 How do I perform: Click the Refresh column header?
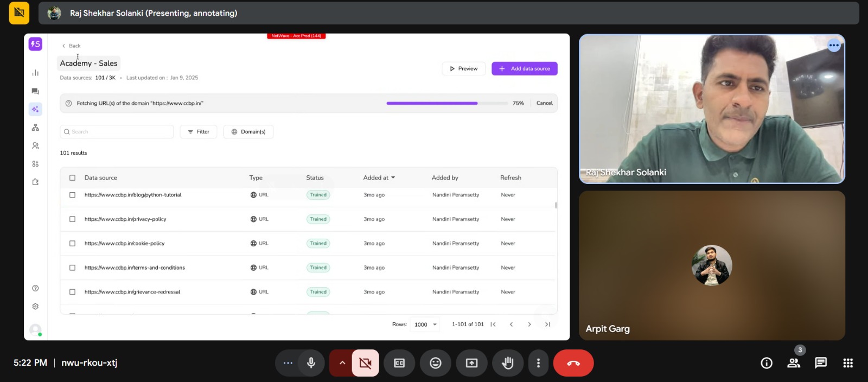[510, 178]
